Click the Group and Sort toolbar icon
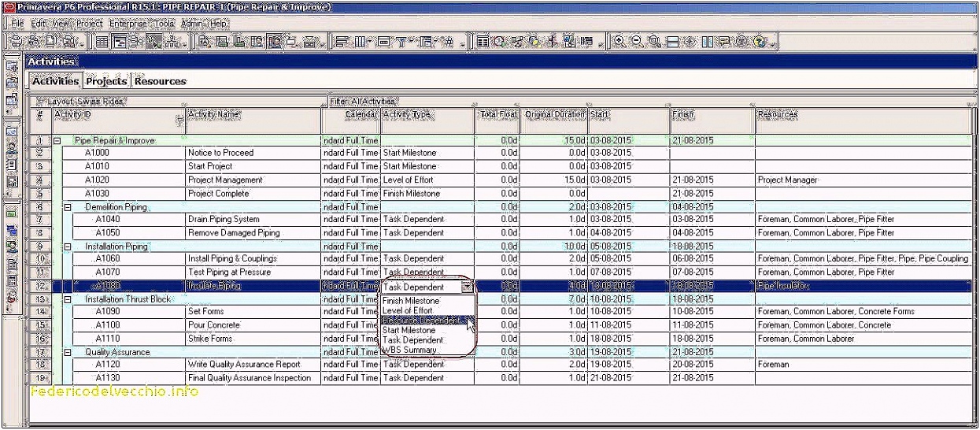The height and width of the screenshot is (430, 980). [425, 41]
